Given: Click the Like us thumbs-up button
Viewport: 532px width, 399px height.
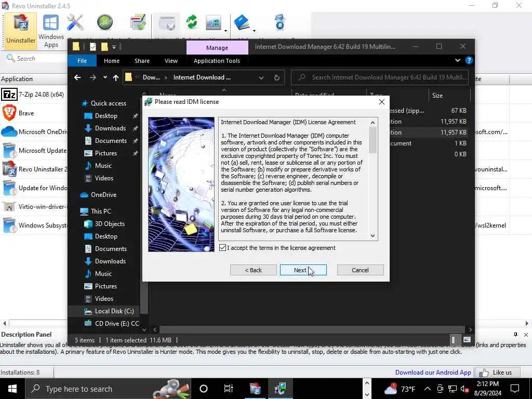Looking at the screenshot, I should tap(498, 373).
